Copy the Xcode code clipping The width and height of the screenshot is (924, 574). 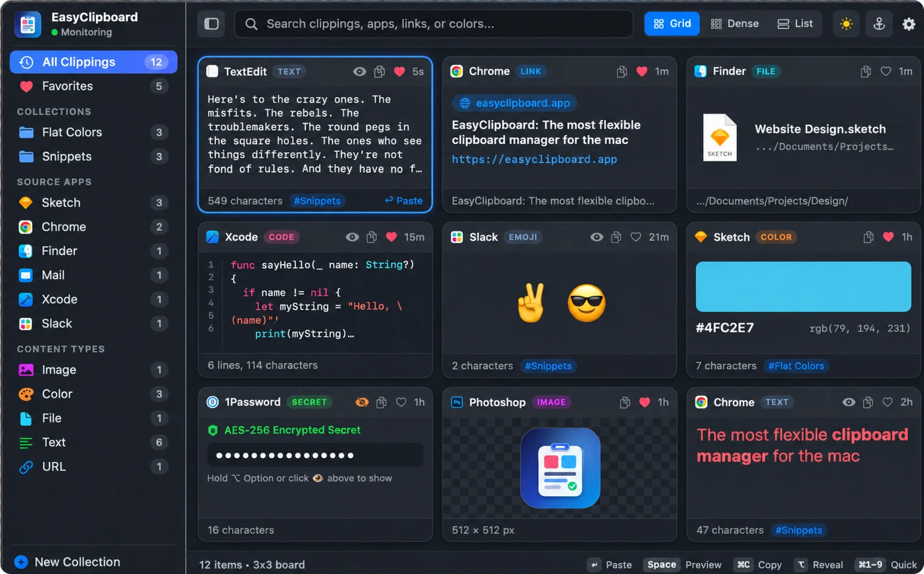(x=371, y=237)
